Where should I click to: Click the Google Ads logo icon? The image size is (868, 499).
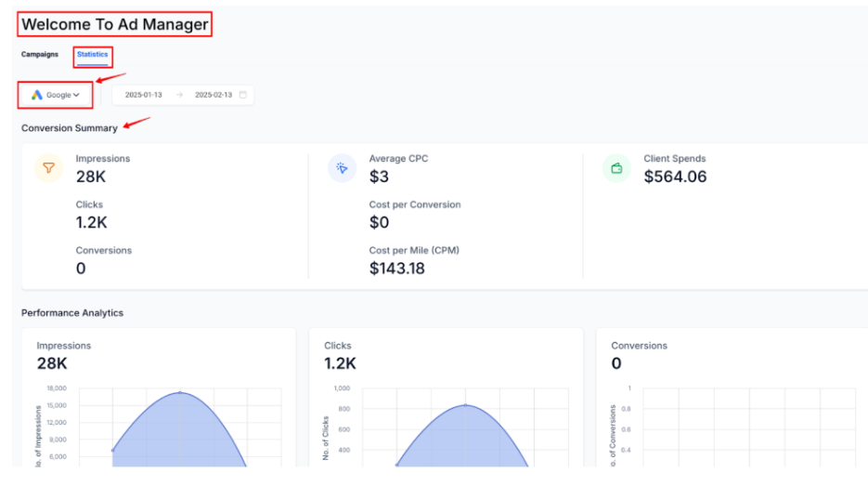pos(37,95)
